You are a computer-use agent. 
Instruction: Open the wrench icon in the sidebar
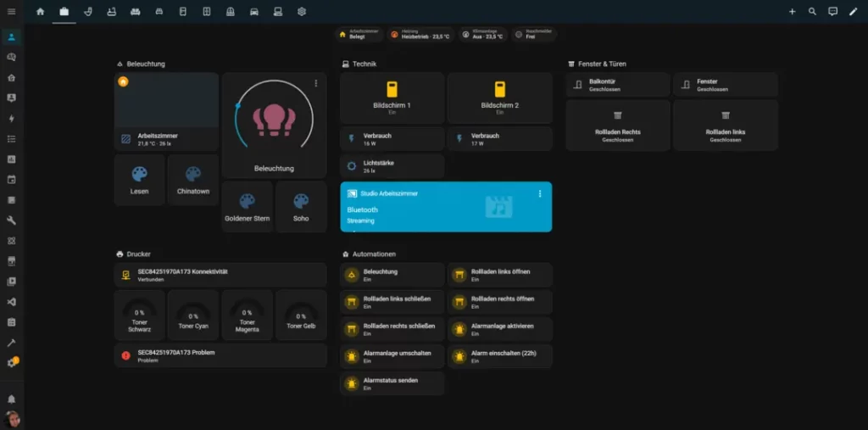12,221
